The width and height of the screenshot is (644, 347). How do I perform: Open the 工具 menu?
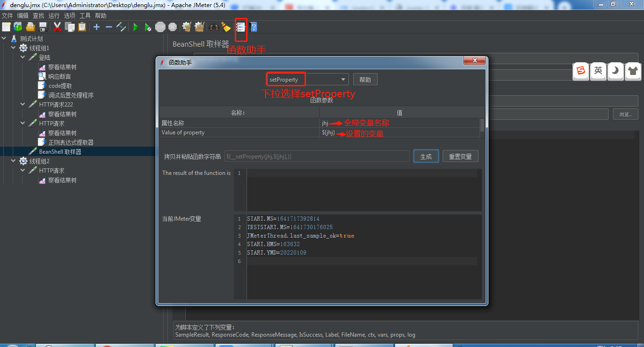point(85,16)
